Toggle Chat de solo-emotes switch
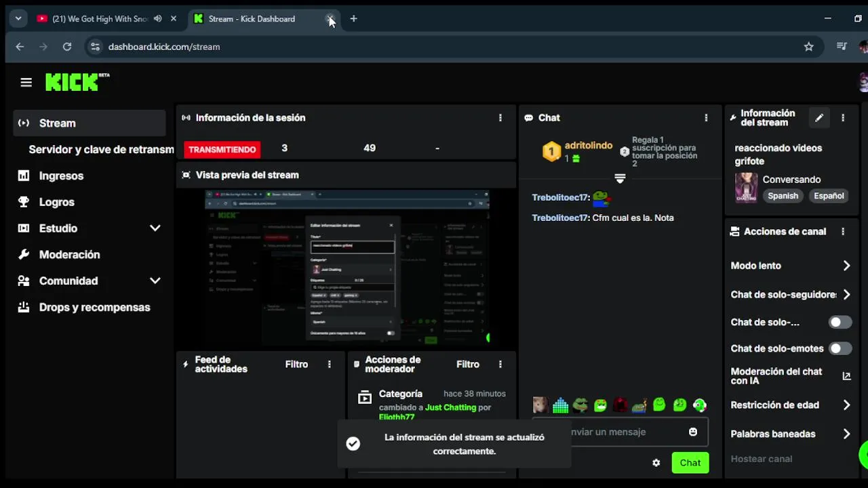Viewport: 868px width, 488px height. [x=840, y=348]
